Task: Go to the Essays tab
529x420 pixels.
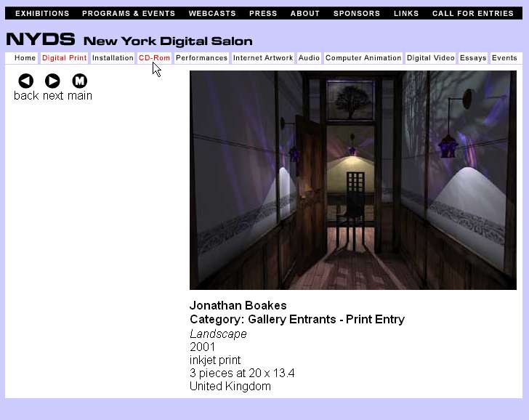Action: [x=473, y=58]
